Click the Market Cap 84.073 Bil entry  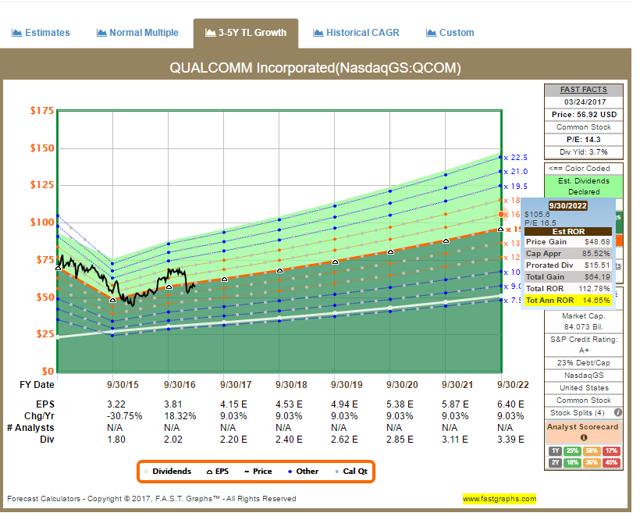pyautogui.click(x=584, y=321)
